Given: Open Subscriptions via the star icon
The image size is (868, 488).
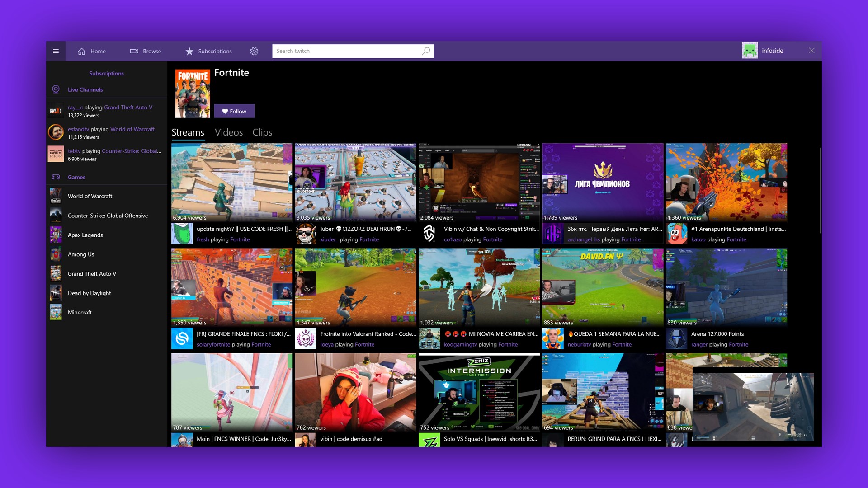Looking at the screenshot, I should click(x=189, y=51).
